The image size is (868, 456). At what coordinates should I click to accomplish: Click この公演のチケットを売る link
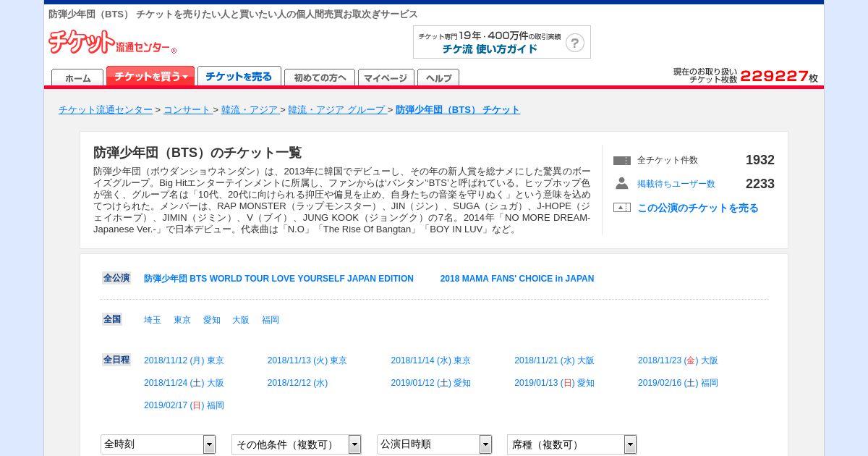[698, 208]
